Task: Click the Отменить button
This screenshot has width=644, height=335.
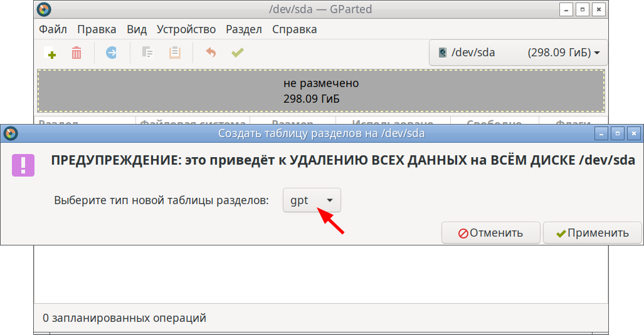Action: tap(491, 233)
